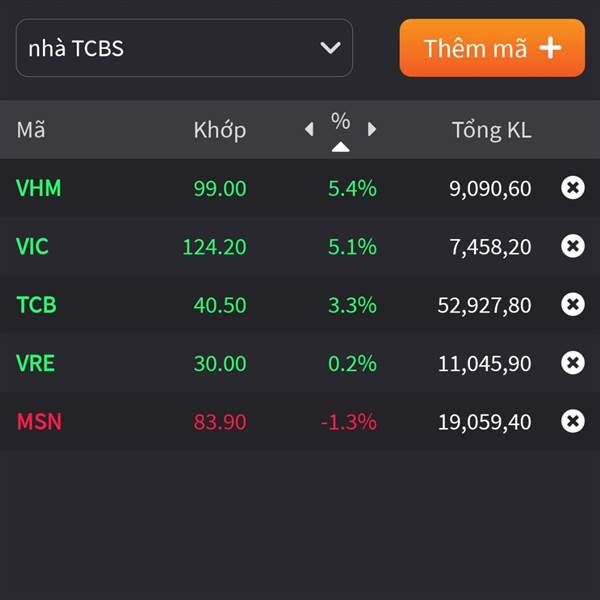
Task: Click the left arrow beside % column
Action: [x=309, y=129]
